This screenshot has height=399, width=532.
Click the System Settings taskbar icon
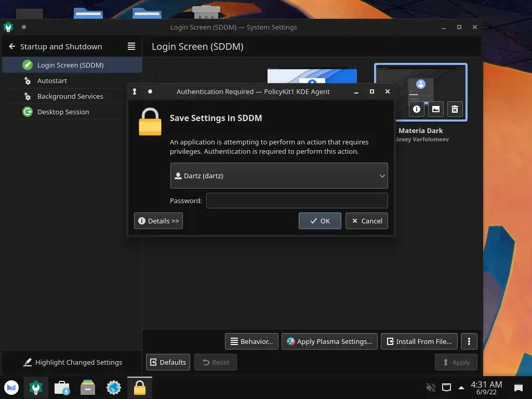pyautogui.click(x=36, y=388)
